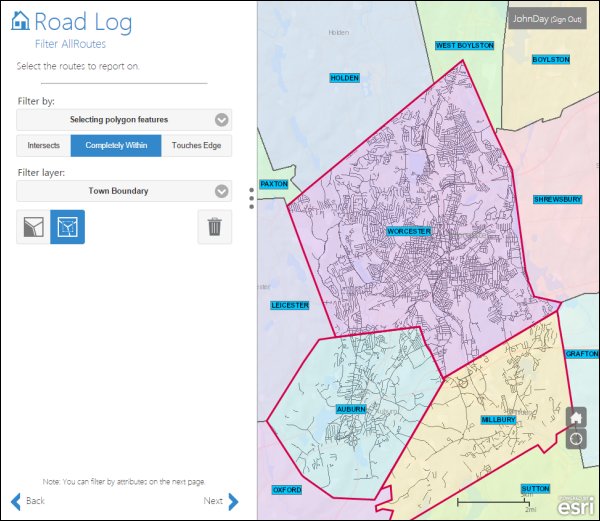Click the Worcester town label on map
The image size is (600, 521).
click(408, 231)
